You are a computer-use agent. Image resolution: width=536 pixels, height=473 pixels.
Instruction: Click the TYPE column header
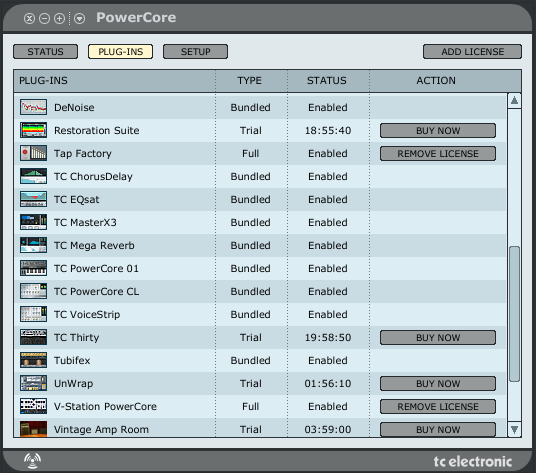point(251,81)
